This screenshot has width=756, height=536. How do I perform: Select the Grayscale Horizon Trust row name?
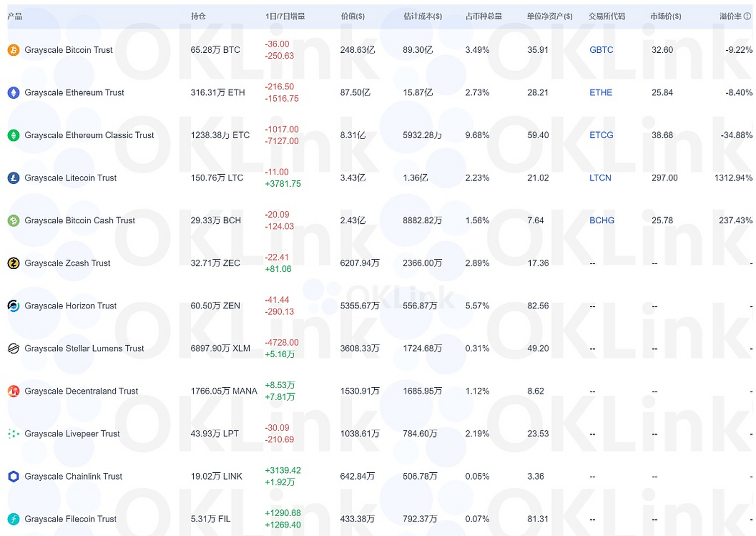(70, 306)
